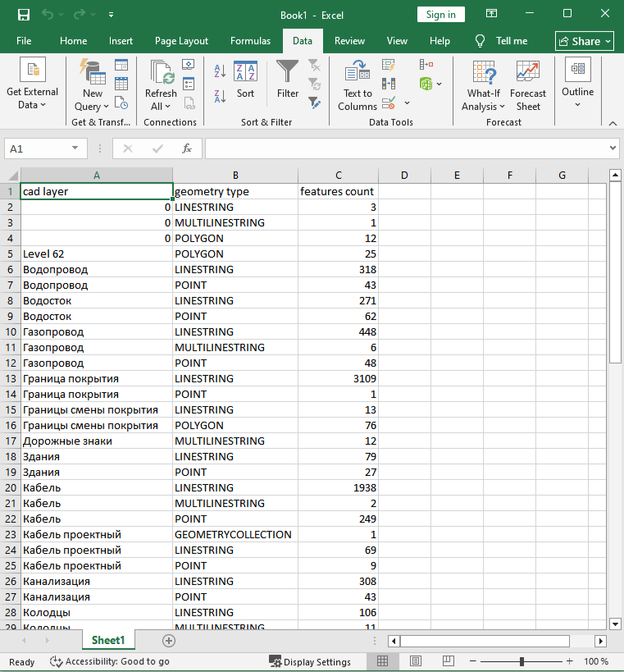The width and height of the screenshot is (624, 672).
Task: Select Normal view in status bar
Action: click(x=382, y=661)
